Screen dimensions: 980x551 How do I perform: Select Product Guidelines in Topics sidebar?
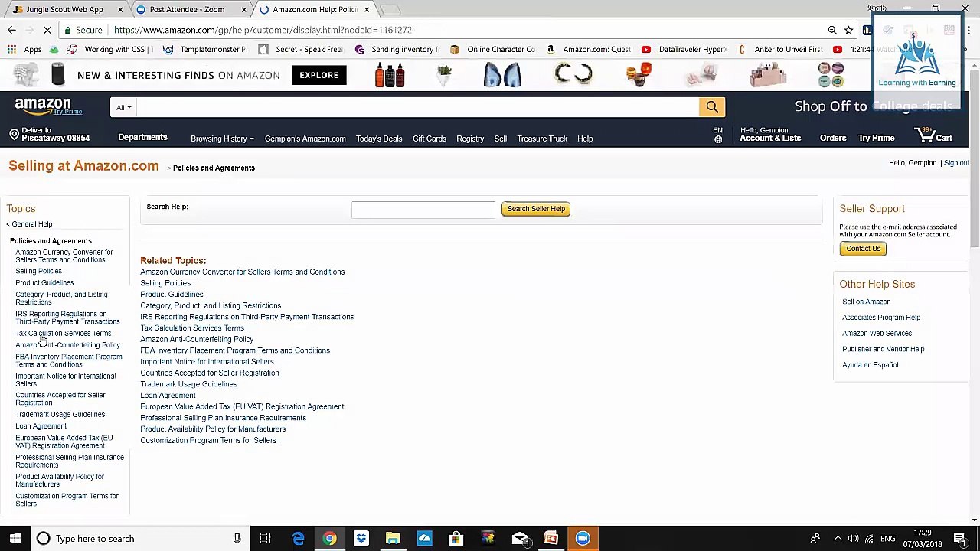(44, 283)
